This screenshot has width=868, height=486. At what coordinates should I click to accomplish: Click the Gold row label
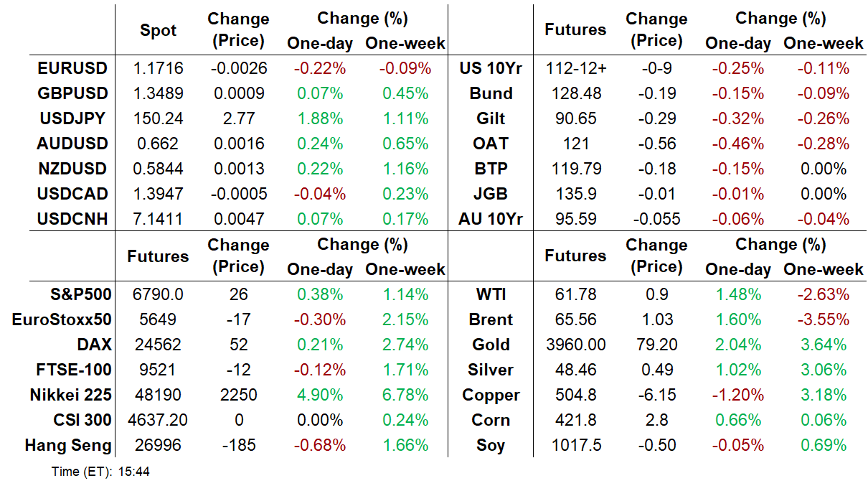click(491, 345)
